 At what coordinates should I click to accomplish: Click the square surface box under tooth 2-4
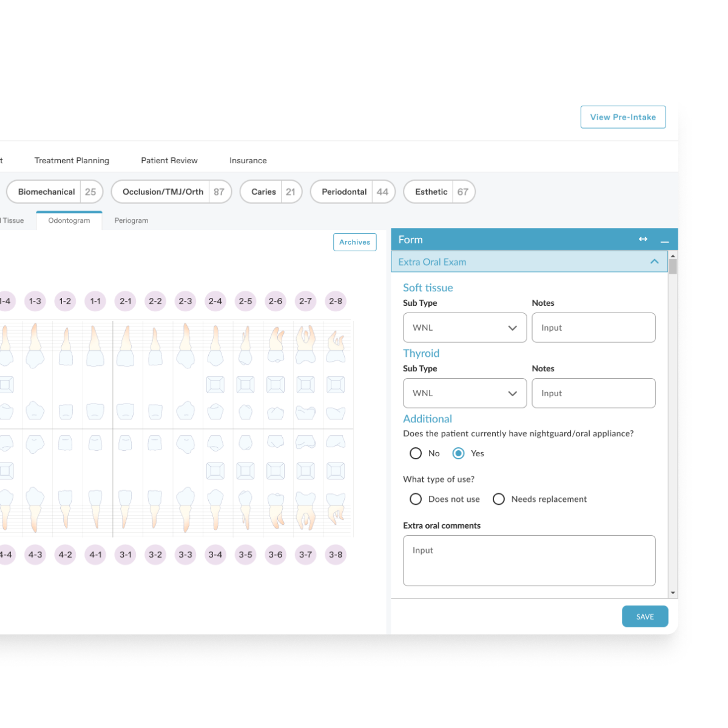(216, 385)
